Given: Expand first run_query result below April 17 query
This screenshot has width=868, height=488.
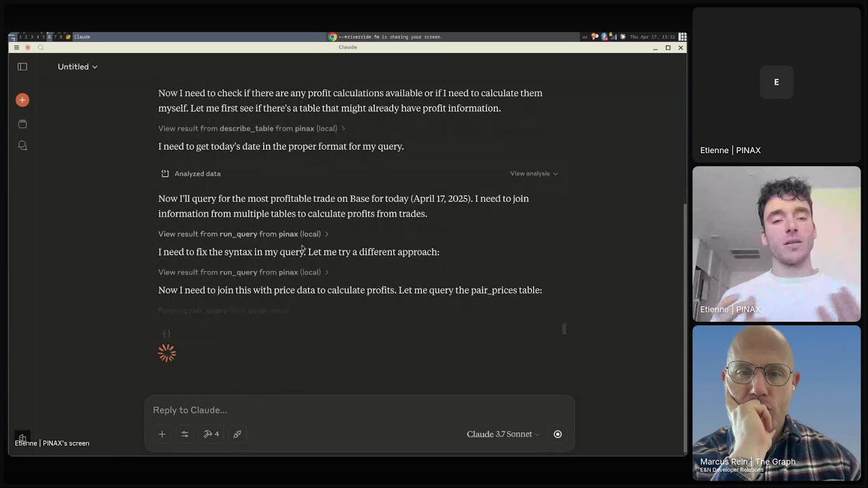Looking at the screenshot, I should [x=243, y=234].
